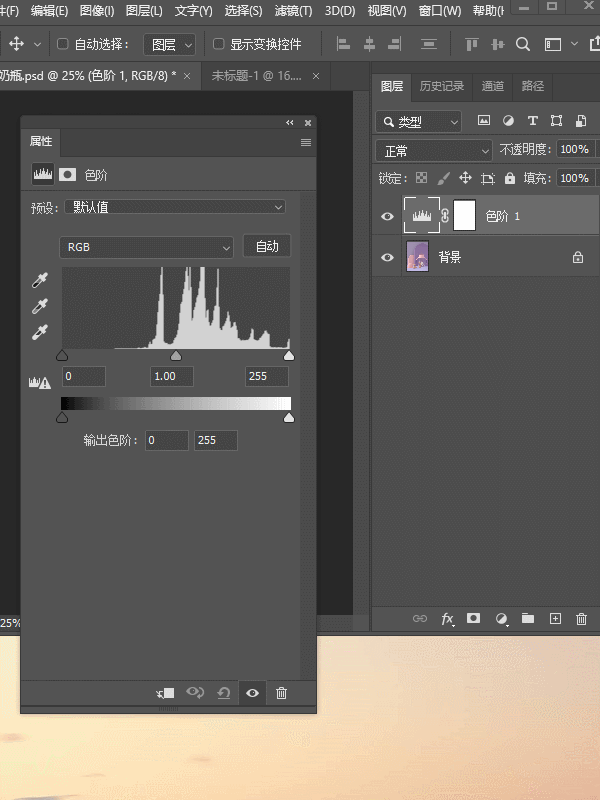
Task: Select the Move tool icon in options bar
Action: [16, 44]
